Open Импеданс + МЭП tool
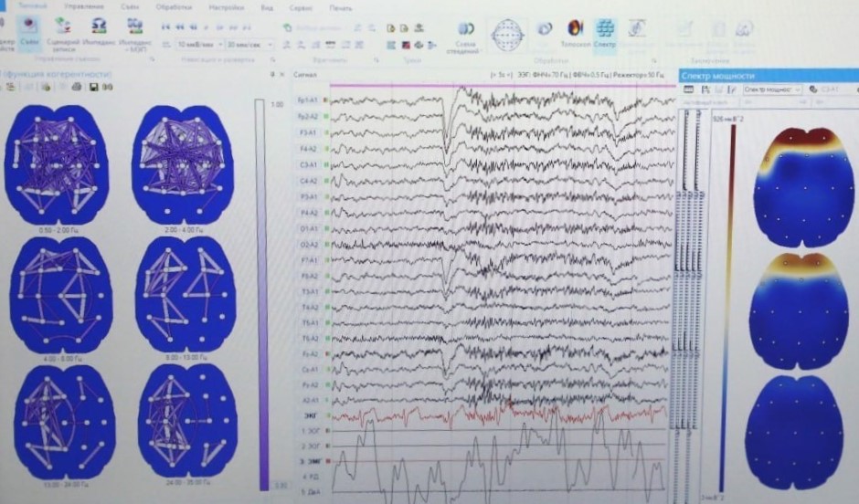 [x=134, y=34]
